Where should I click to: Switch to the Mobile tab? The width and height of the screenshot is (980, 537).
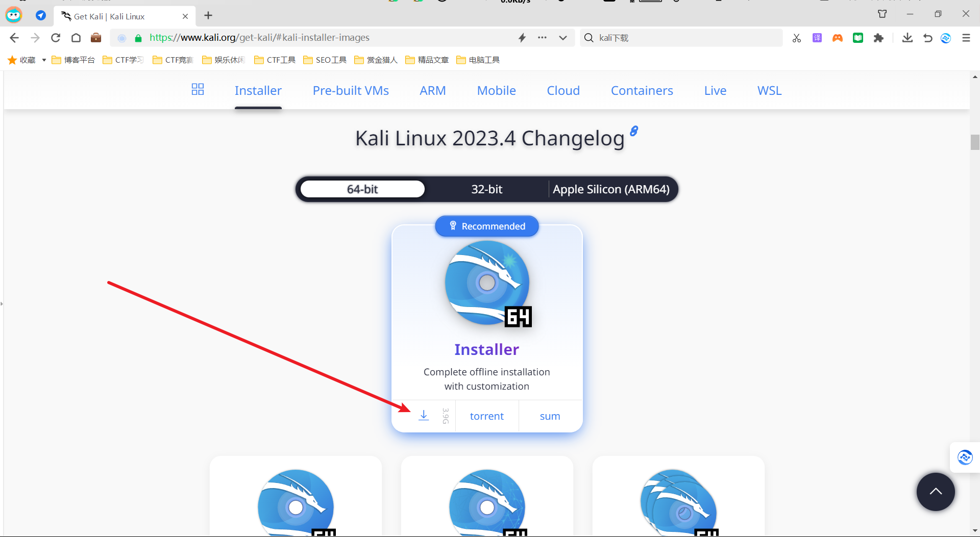[x=496, y=90]
